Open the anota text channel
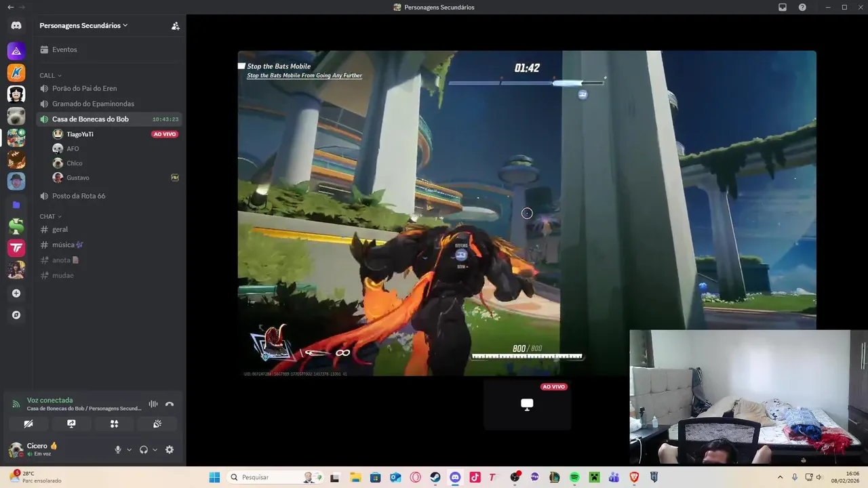Screen dimensions: 868x488 click(x=108, y=260)
